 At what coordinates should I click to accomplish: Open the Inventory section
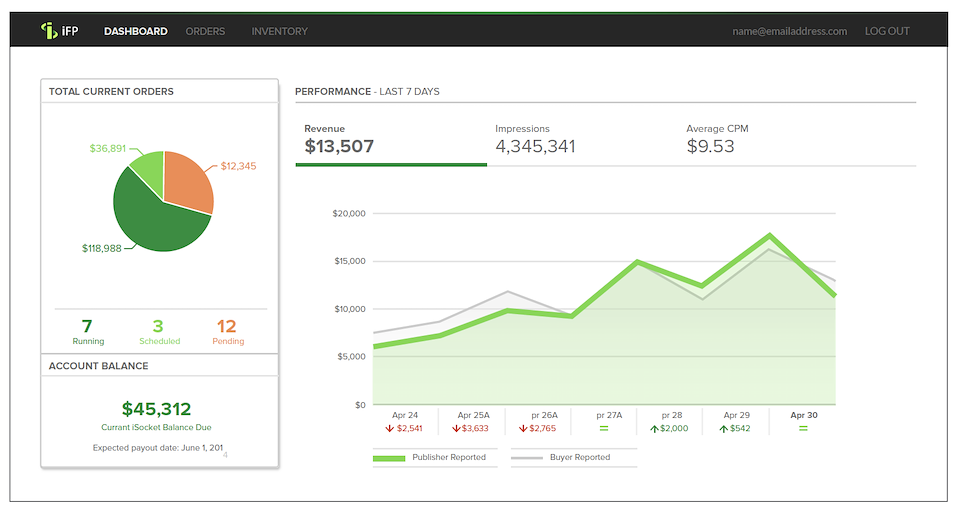coord(279,31)
